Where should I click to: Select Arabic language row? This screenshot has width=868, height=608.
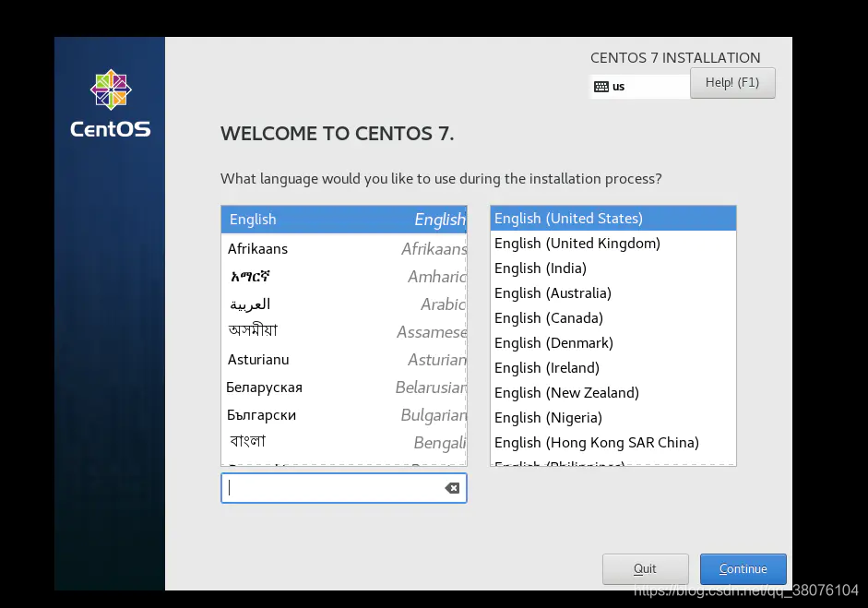coord(344,304)
